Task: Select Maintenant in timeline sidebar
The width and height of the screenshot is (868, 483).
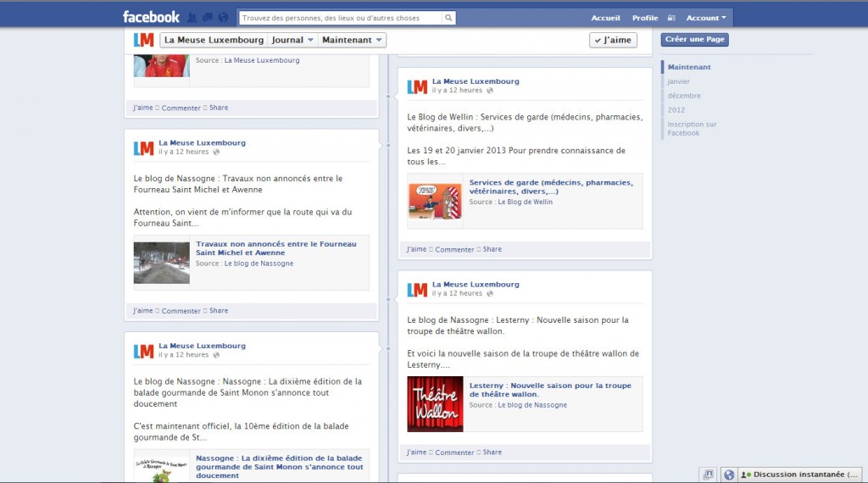Action: [689, 67]
